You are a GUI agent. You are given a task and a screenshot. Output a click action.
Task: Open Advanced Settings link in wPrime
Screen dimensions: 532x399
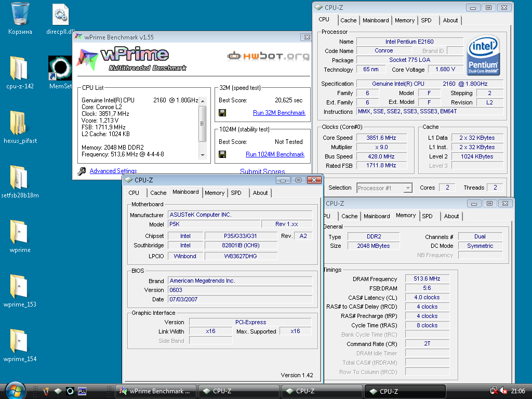[x=113, y=171]
